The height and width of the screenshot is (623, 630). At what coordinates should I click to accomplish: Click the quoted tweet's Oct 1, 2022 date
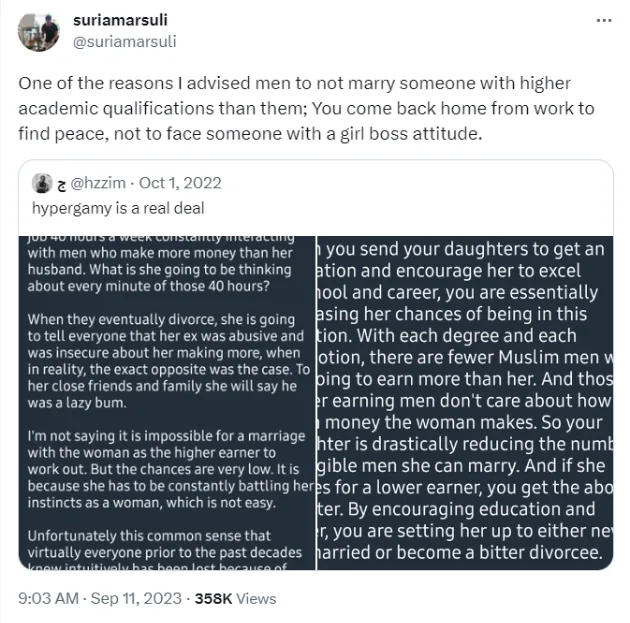click(x=182, y=183)
